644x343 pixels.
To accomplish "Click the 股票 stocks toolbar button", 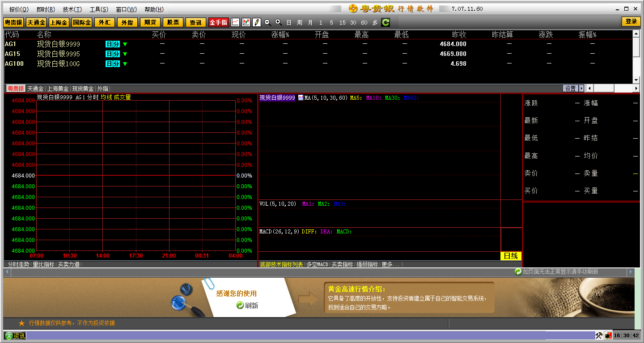I will click(x=173, y=22).
